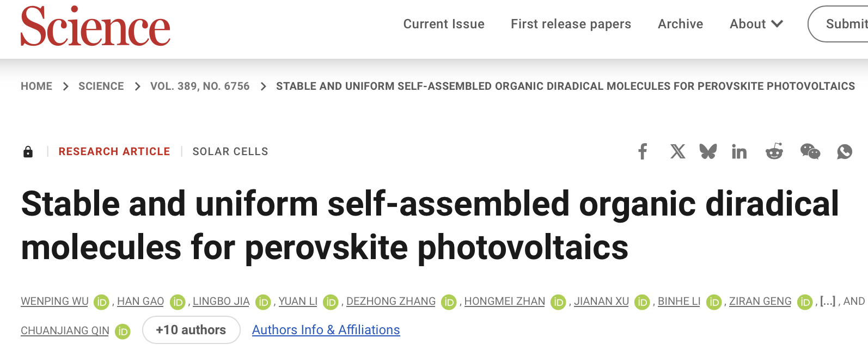Share article on X
The width and height of the screenshot is (868, 356).
pos(677,151)
